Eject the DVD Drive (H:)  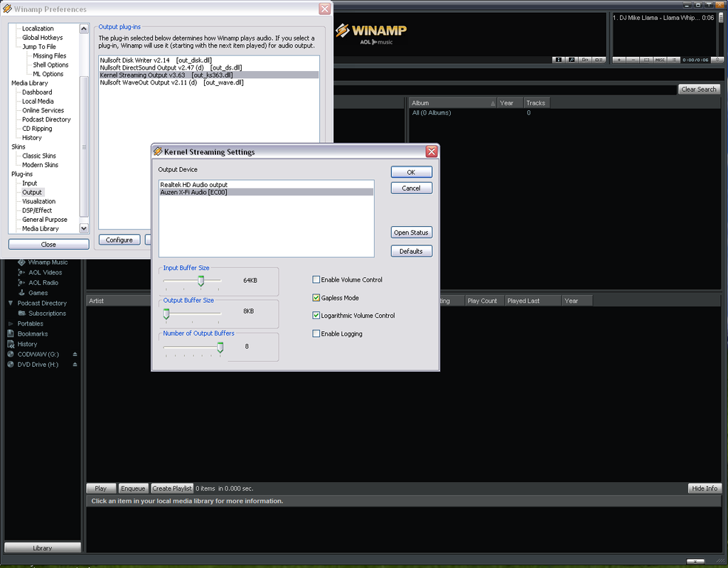pyautogui.click(x=75, y=365)
